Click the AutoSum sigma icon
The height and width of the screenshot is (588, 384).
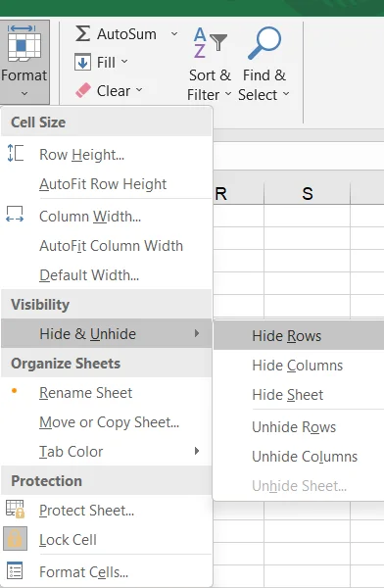[82, 33]
